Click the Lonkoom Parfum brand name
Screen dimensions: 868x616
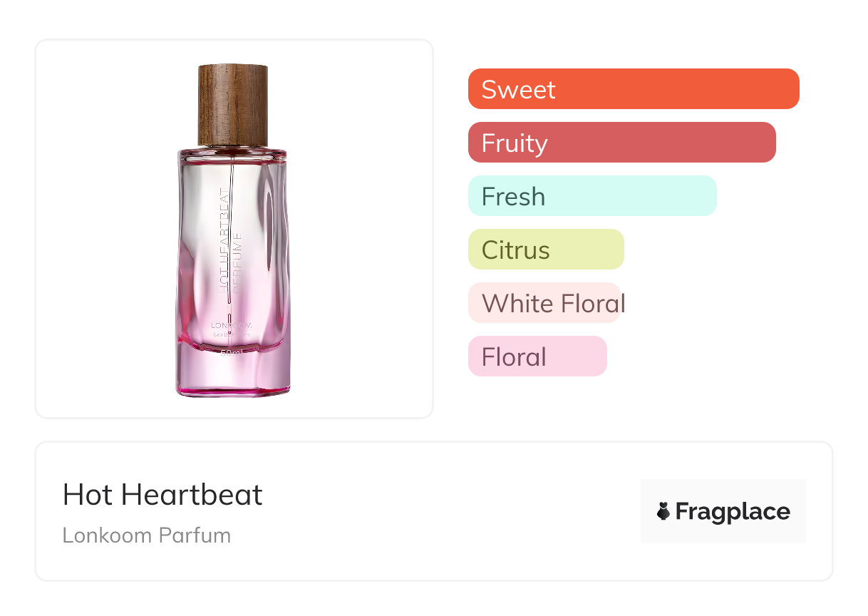pos(146,535)
